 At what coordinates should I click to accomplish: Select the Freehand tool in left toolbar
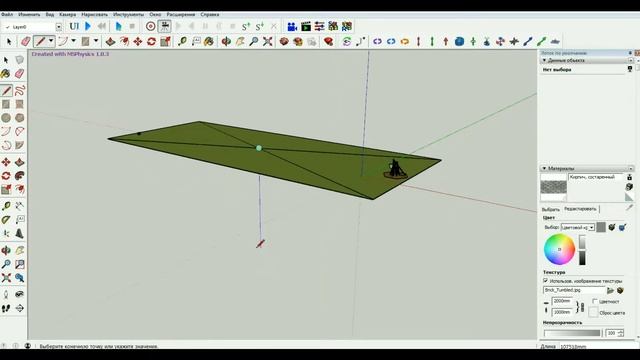click(20, 90)
